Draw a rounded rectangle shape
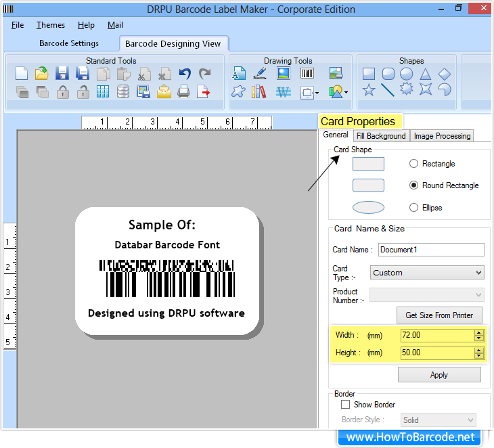The width and height of the screenshot is (494, 448). pyautogui.click(x=388, y=74)
